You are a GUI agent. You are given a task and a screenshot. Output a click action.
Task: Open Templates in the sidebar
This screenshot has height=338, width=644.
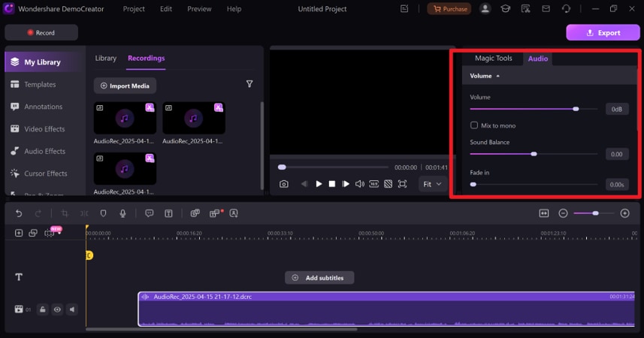pyautogui.click(x=40, y=84)
